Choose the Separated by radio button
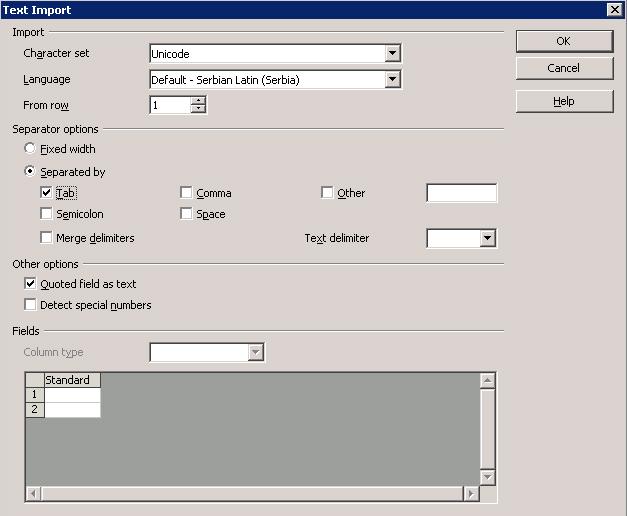 [x=30, y=172]
